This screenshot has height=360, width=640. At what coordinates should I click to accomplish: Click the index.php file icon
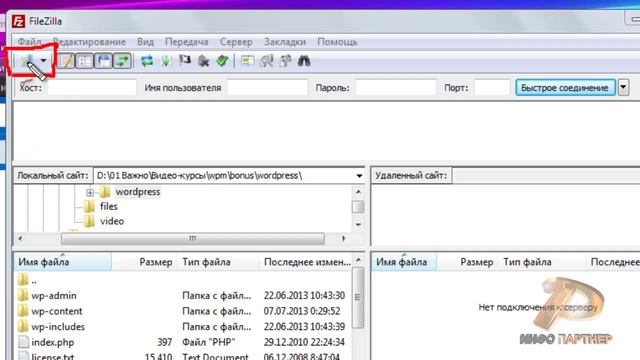(x=23, y=342)
